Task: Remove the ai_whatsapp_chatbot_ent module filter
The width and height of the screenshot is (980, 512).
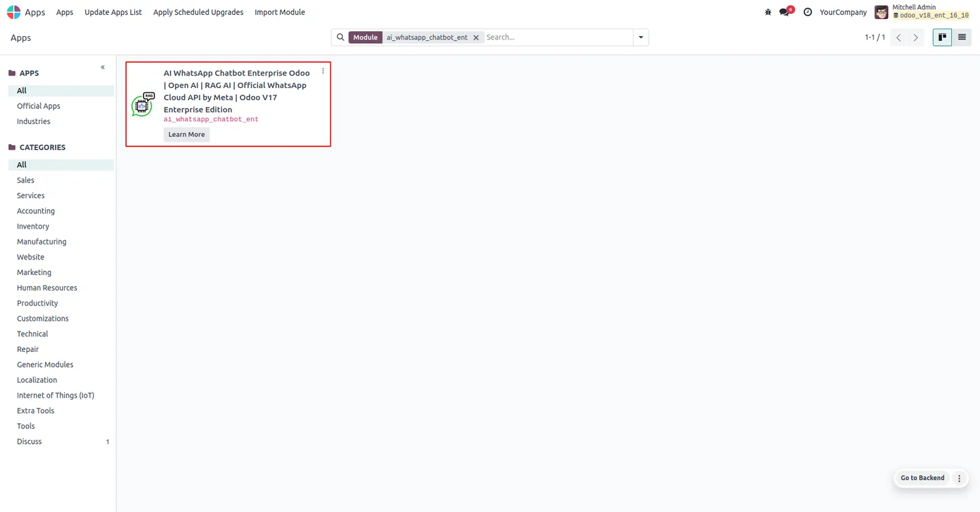Action: tap(476, 37)
